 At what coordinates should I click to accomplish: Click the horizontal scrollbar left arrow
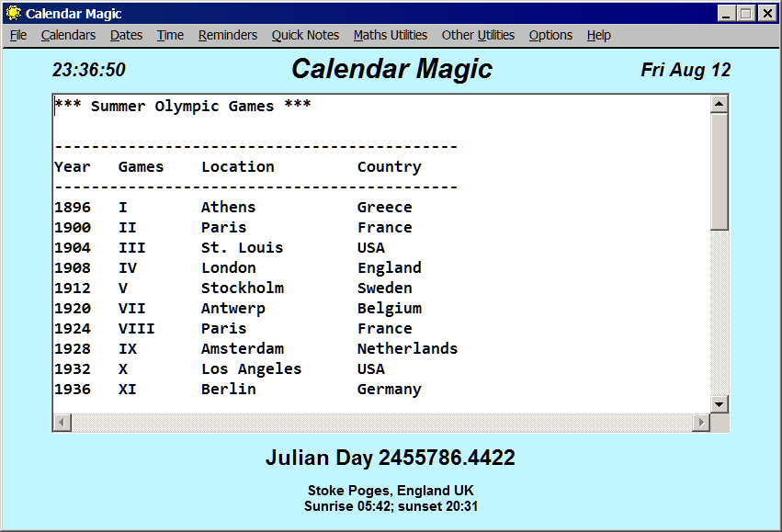tap(62, 422)
